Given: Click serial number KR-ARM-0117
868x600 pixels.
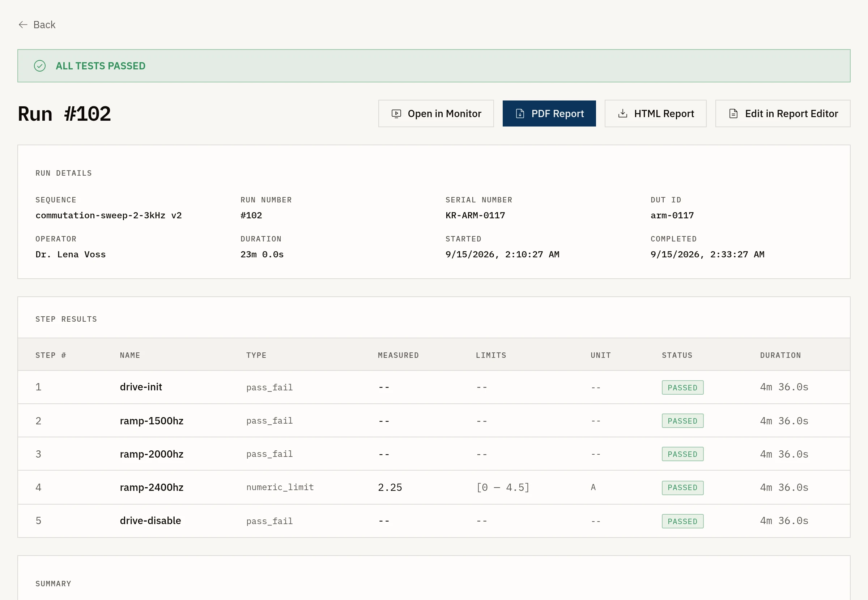Looking at the screenshot, I should [x=475, y=215].
